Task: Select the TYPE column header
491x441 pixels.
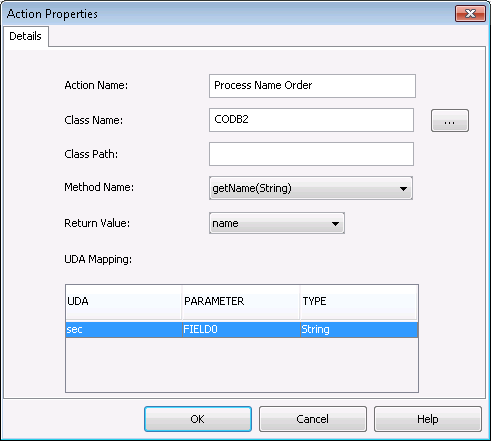Action: (x=358, y=302)
